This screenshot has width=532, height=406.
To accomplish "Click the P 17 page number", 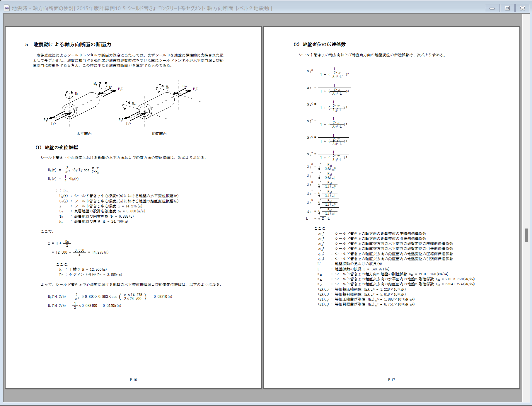I will coord(391,380).
